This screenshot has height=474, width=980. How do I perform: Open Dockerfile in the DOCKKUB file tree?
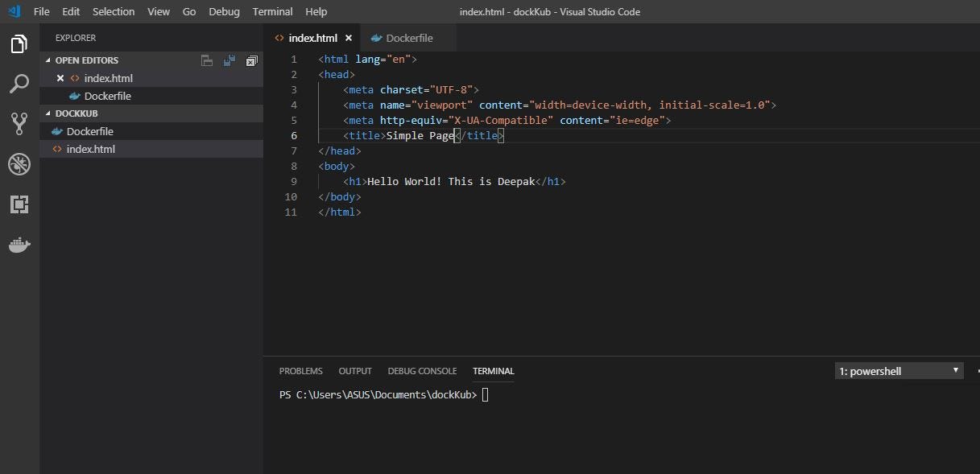coord(89,131)
